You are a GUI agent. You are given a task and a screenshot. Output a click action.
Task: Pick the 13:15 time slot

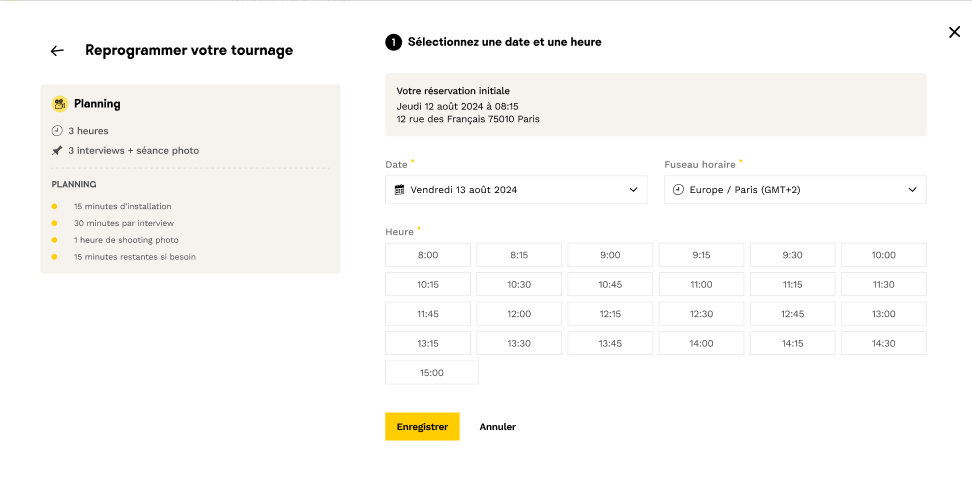pos(427,343)
